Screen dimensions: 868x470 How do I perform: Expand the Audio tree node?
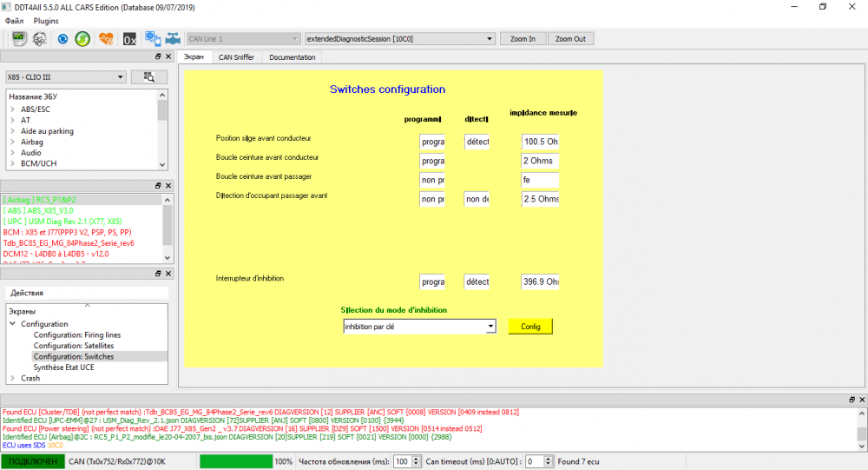coord(12,152)
